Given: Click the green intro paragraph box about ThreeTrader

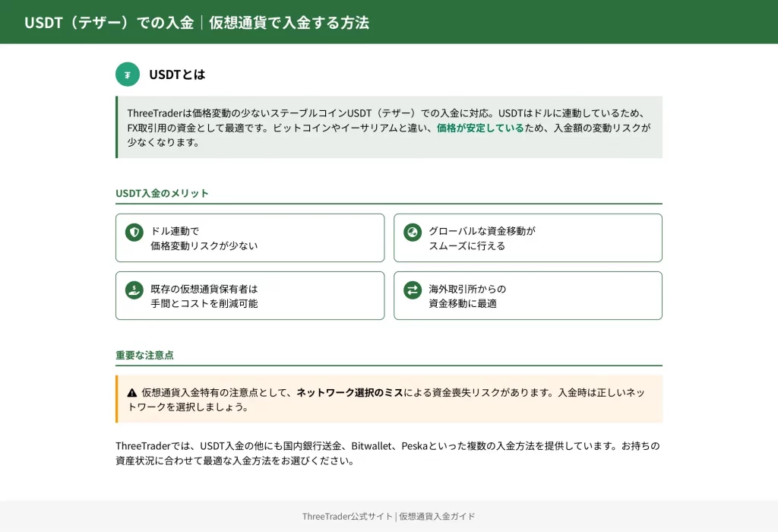Looking at the screenshot, I should pyautogui.click(x=389, y=127).
